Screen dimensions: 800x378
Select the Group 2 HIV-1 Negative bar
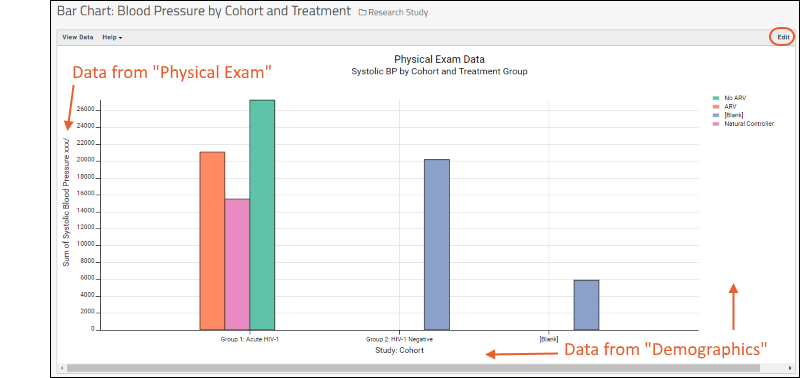click(437, 245)
